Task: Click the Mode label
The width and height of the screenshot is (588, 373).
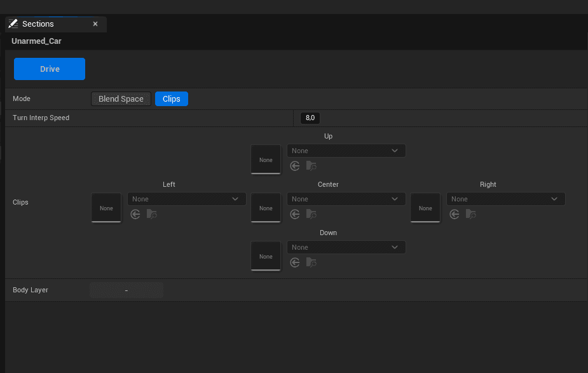Action: (22, 98)
